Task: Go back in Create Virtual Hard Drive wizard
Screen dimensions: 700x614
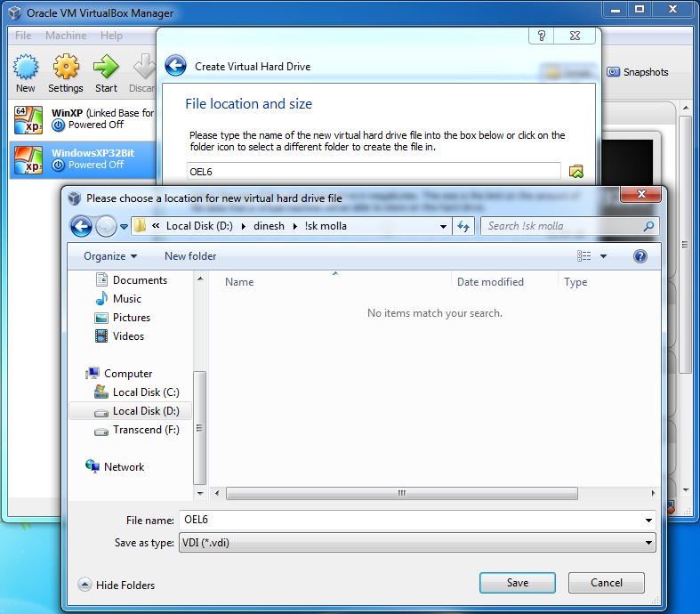Action: 175,66
